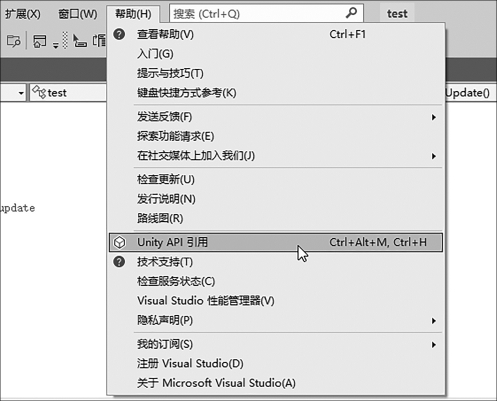The image size is (497, 401).
Task: Open the 窗口(W) menu
Action: (x=78, y=14)
